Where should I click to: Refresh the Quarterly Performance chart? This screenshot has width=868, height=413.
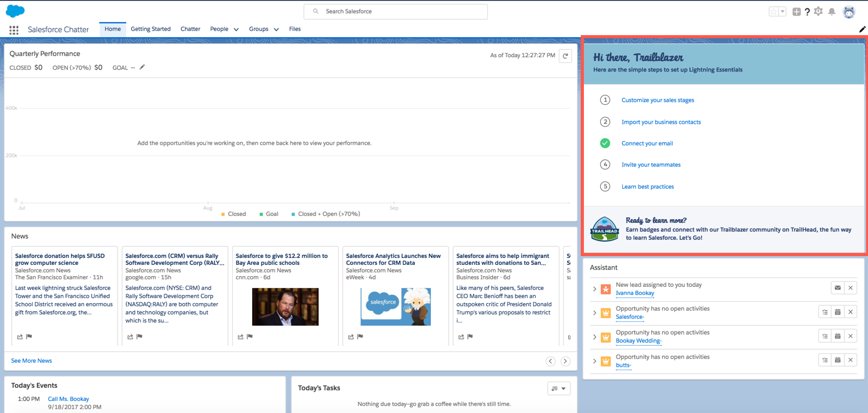(565, 56)
